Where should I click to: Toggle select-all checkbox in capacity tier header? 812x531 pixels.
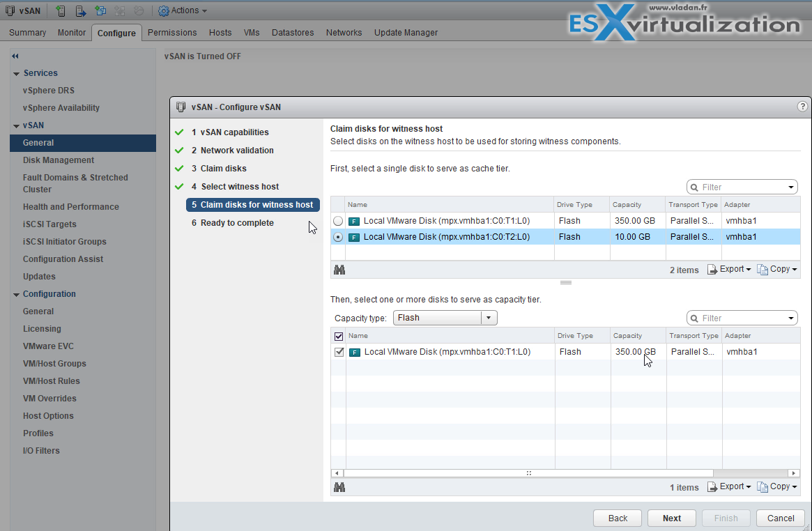pyautogui.click(x=339, y=336)
